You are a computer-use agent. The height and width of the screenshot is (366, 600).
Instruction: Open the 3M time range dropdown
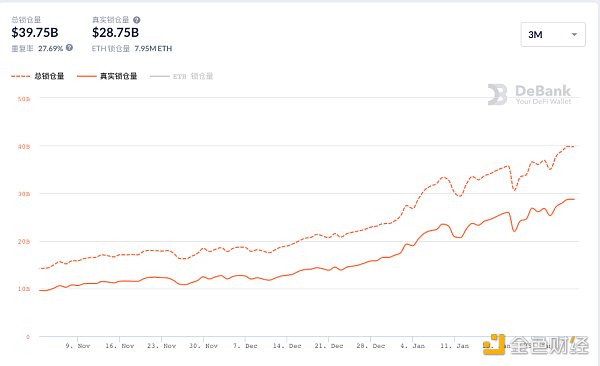pos(553,34)
